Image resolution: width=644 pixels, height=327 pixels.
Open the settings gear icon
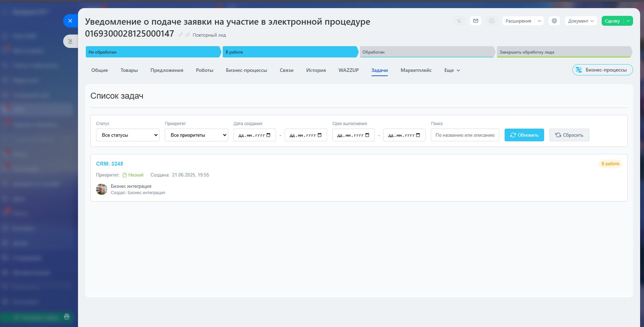[554, 21]
